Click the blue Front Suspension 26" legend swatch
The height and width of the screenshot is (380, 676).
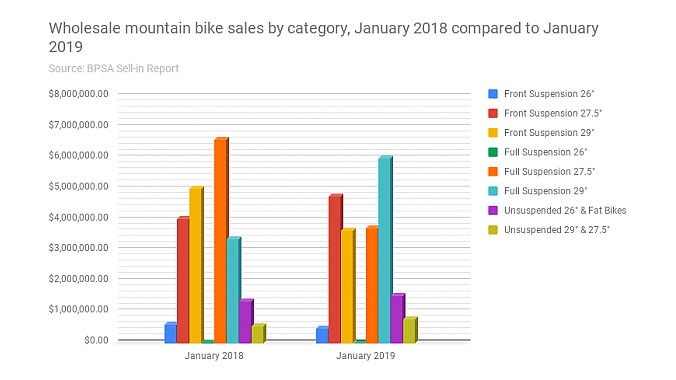tap(493, 94)
